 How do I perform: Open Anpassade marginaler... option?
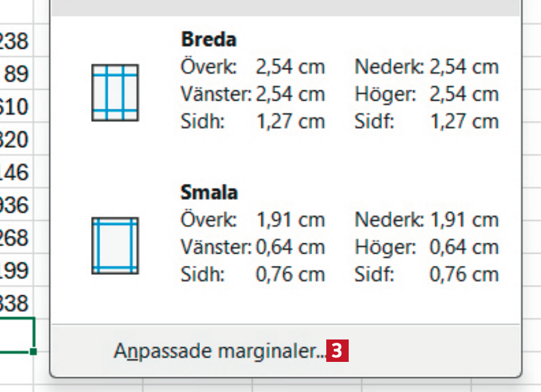[221, 351]
